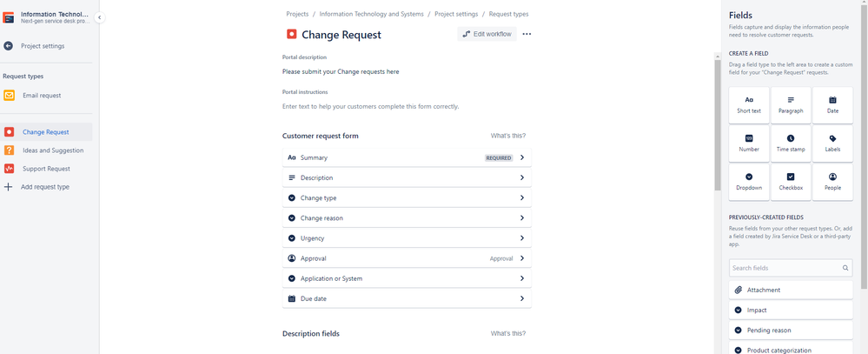Open the Support Request request type
This screenshot has width=868, height=354.
pyautogui.click(x=46, y=169)
